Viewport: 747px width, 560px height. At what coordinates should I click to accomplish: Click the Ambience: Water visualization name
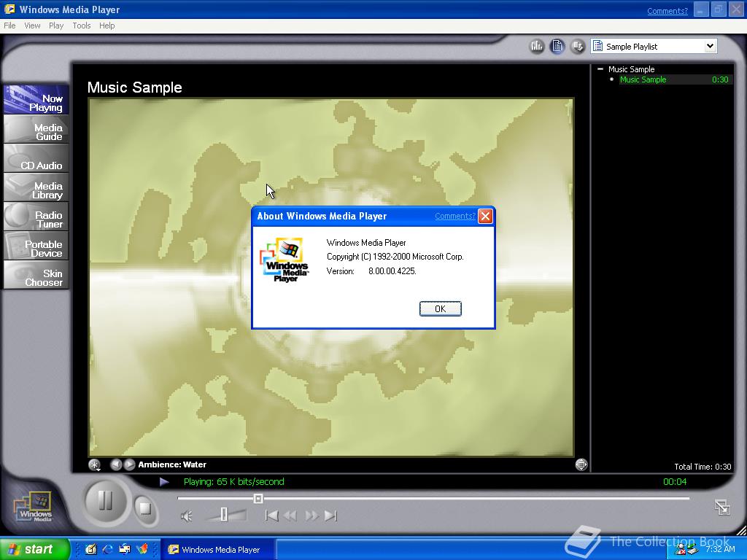(172, 464)
